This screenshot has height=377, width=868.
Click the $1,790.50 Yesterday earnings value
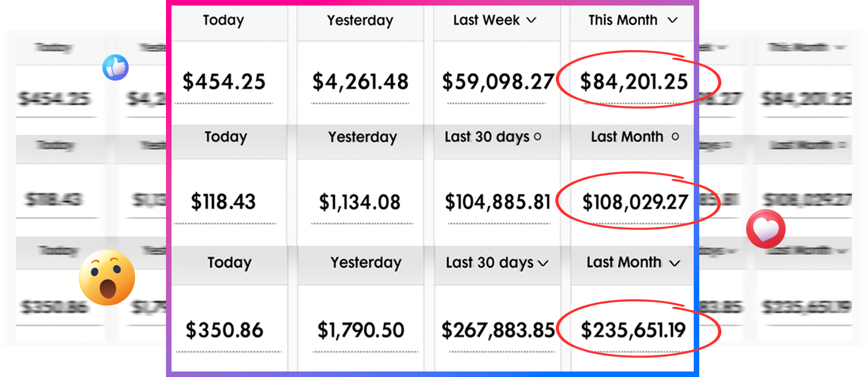click(x=361, y=330)
